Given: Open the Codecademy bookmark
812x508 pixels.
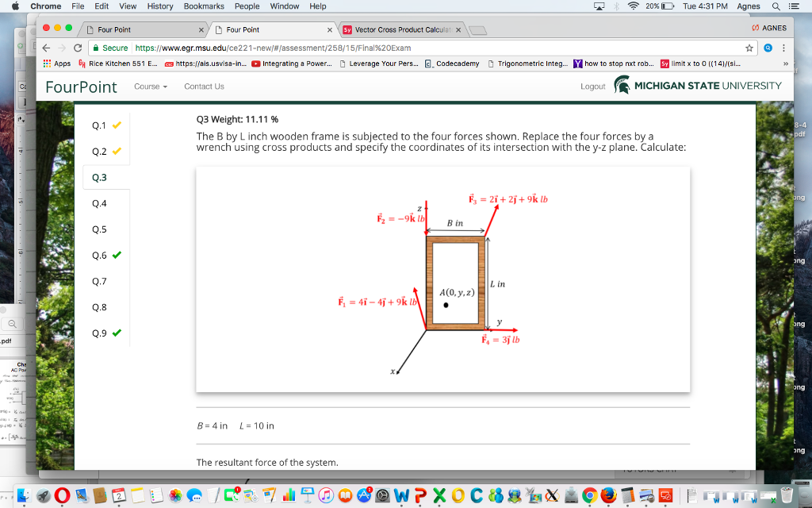Looking at the screenshot, I should 452,63.
